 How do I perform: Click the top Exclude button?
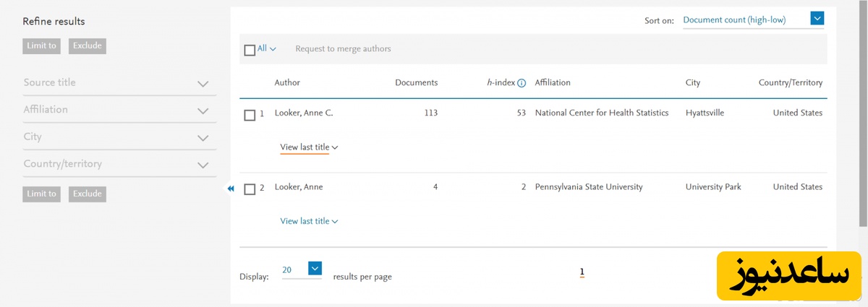(x=87, y=46)
